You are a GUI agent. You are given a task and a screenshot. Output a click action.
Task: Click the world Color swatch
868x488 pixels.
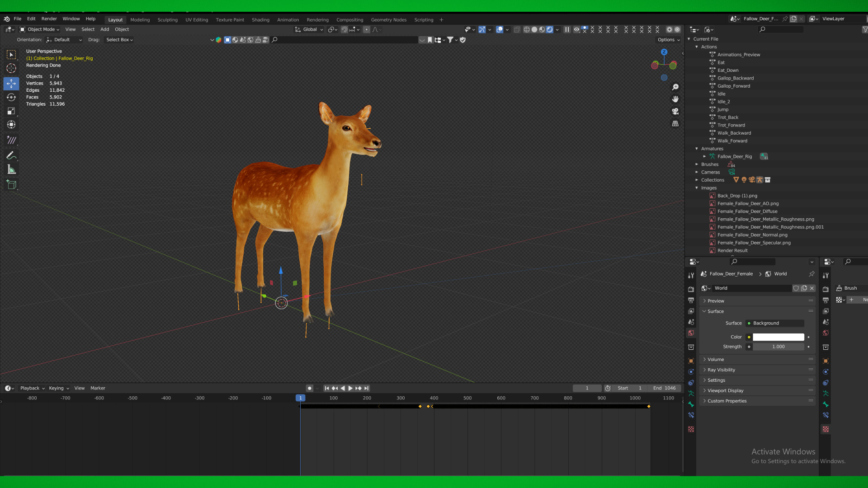tap(778, 337)
